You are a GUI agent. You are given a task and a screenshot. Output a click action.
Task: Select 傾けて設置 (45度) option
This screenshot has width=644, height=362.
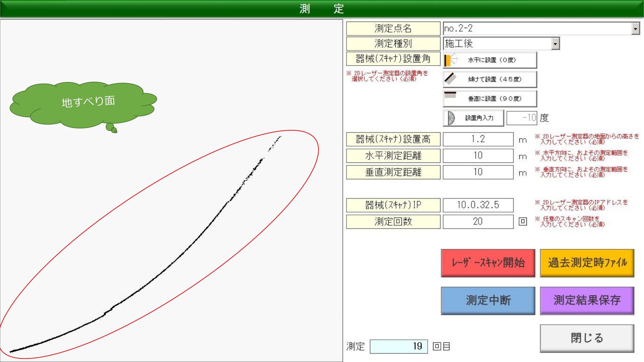pos(494,79)
